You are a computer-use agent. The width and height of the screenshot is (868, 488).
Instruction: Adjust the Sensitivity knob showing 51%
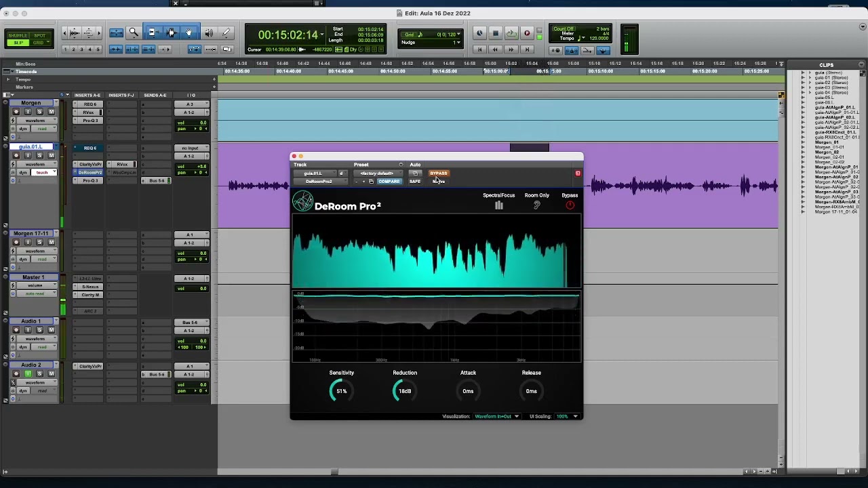pos(341,391)
